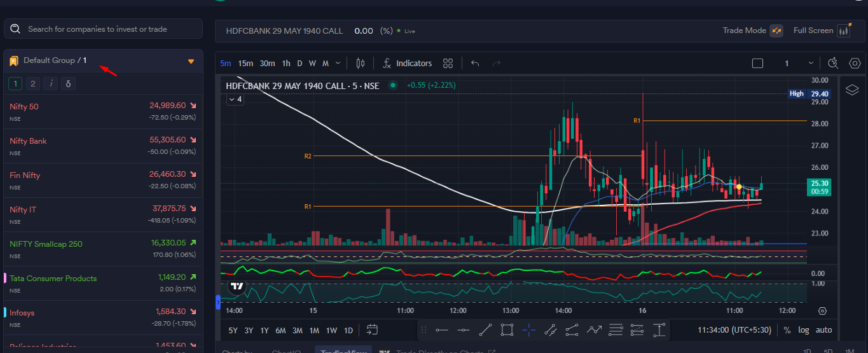Switch to watchlist tab 1
Viewport: 868px width, 353px height.
16,83
